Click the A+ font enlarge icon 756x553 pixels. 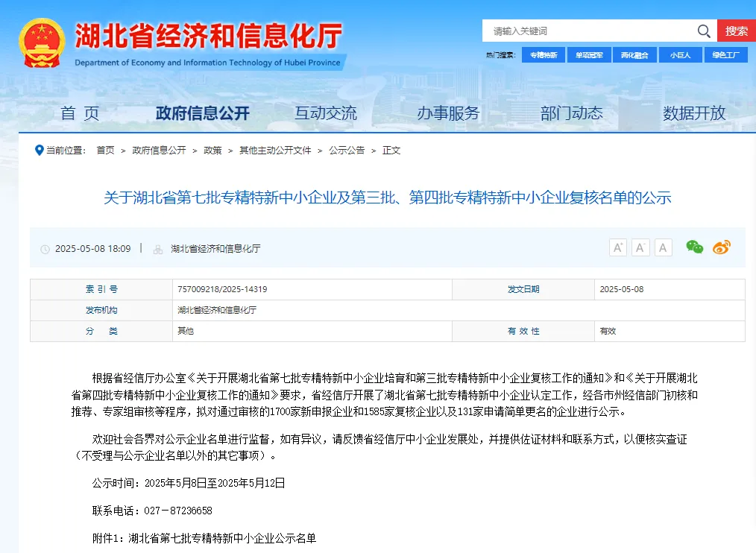(617, 247)
